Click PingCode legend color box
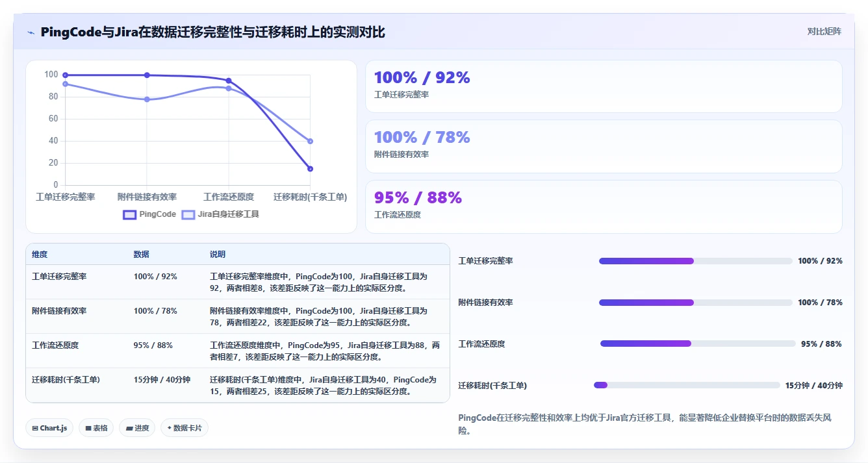868x463 pixels. point(129,214)
